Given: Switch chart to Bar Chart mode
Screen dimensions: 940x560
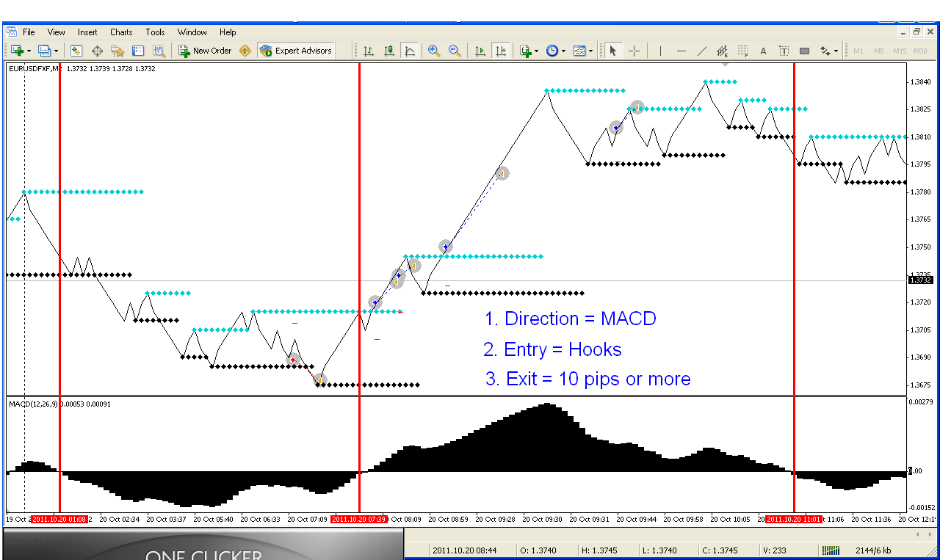Looking at the screenshot, I should coord(369,51).
